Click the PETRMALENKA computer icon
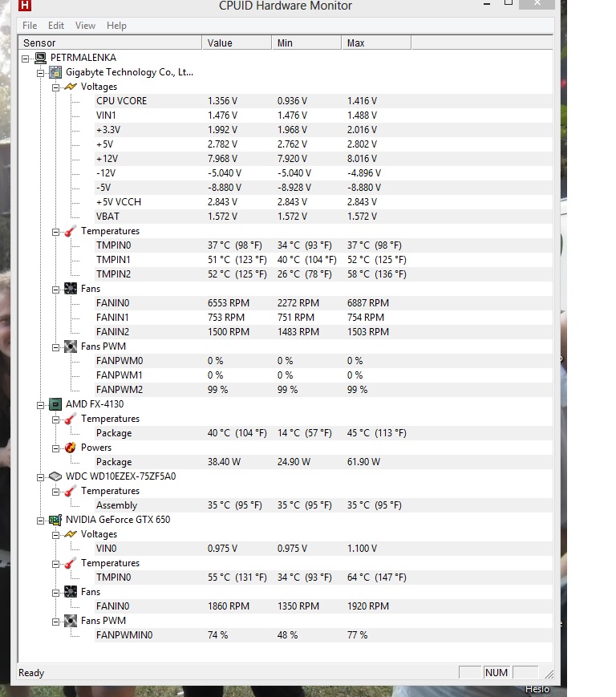The width and height of the screenshot is (616, 697). click(x=40, y=58)
